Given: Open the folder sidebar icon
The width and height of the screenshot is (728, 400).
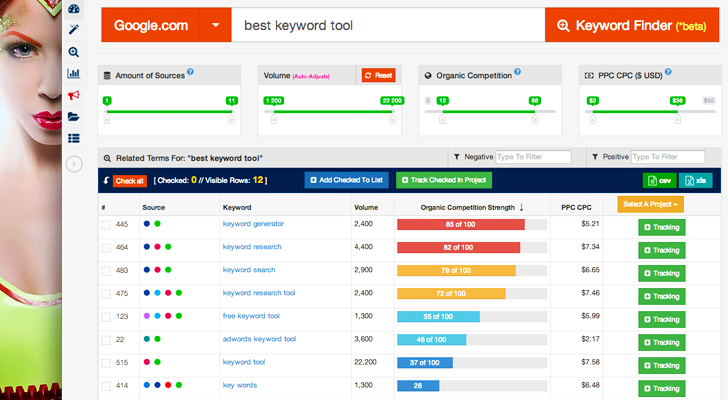Looking at the screenshot, I should tap(73, 116).
